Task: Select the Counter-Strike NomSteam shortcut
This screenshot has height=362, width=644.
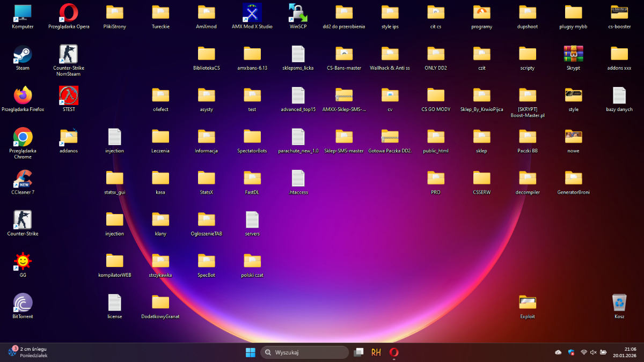Action: tap(69, 54)
